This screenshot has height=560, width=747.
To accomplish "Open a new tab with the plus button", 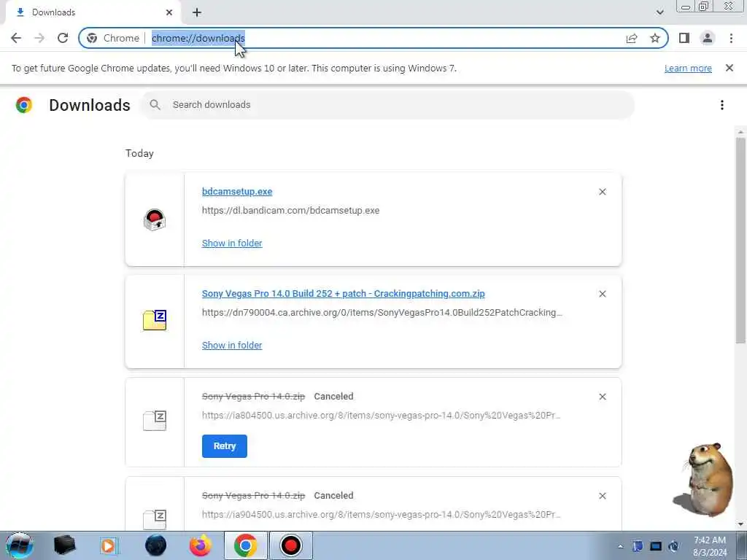I will click(197, 12).
